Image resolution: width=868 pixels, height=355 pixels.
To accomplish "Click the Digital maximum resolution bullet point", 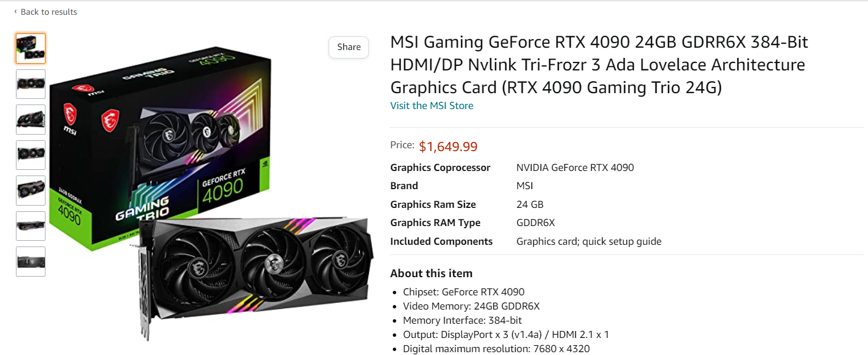I will (x=496, y=349).
